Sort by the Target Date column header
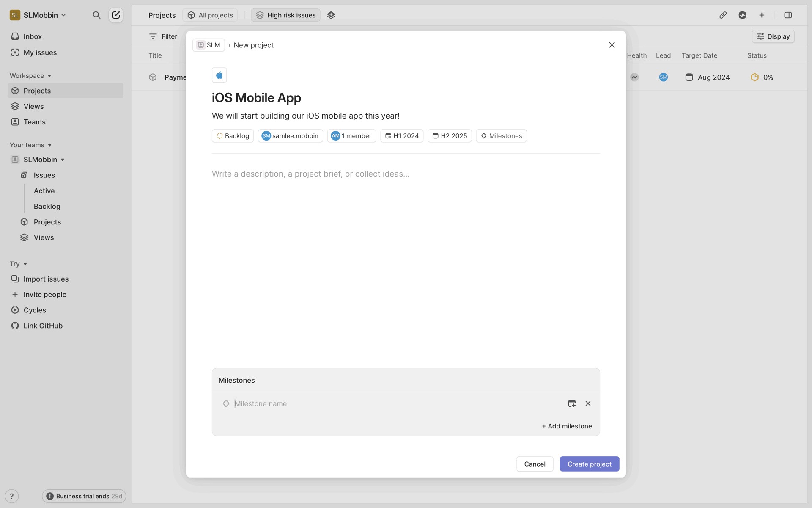This screenshot has width=812, height=508. click(x=700, y=55)
